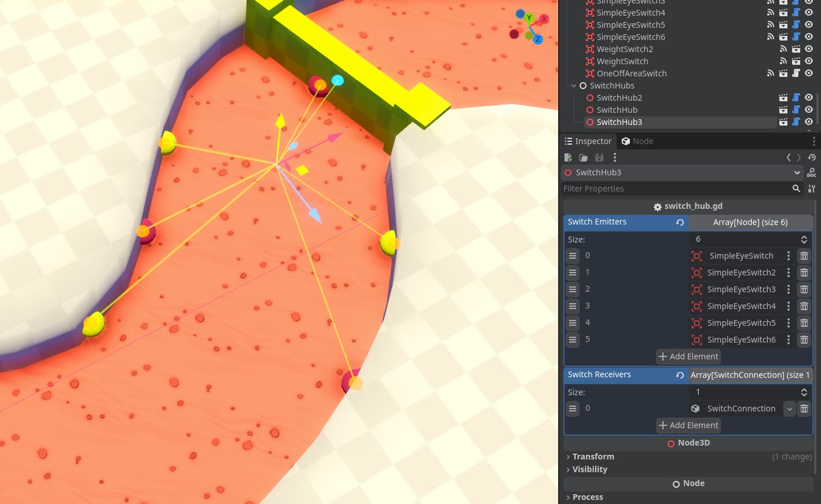Screen dimensions: 821x504
Task: Revert Switch Emitters to default
Action: coord(680,222)
